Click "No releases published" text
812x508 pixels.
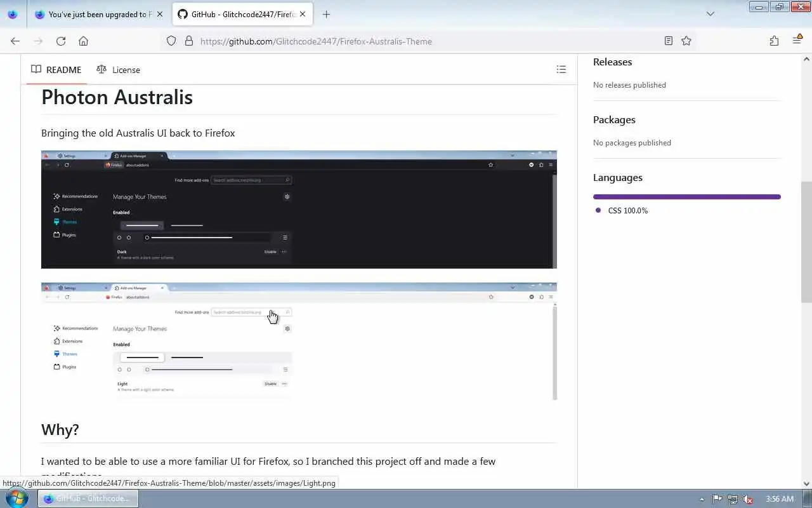click(629, 85)
